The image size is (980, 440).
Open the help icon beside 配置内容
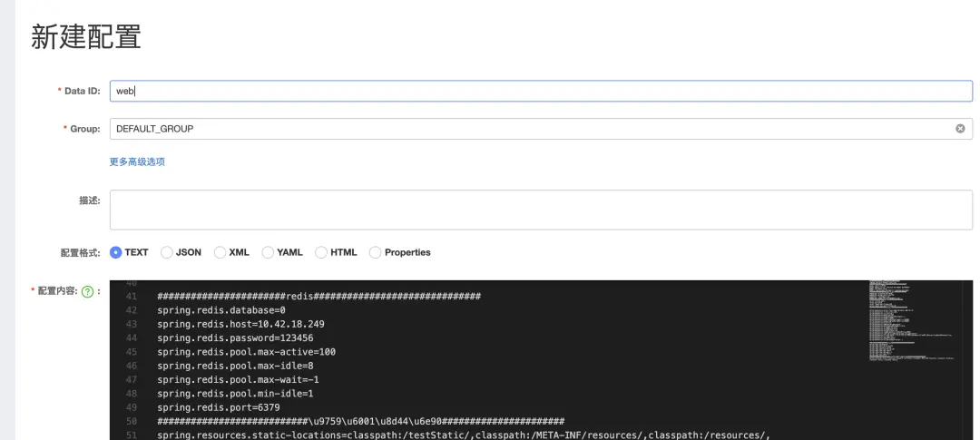pyautogui.click(x=87, y=291)
